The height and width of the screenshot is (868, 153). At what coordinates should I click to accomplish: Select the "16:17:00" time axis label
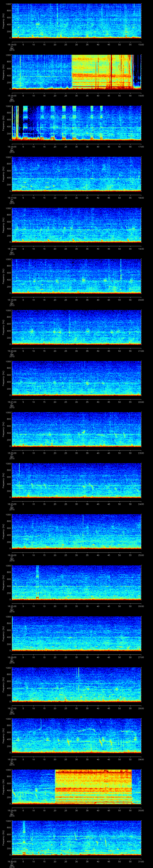(12, 198)
